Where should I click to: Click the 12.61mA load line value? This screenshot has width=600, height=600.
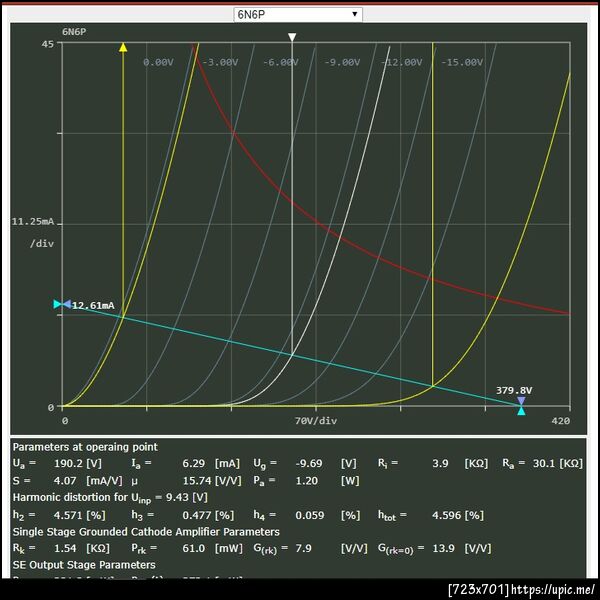[x=93, y=305]
